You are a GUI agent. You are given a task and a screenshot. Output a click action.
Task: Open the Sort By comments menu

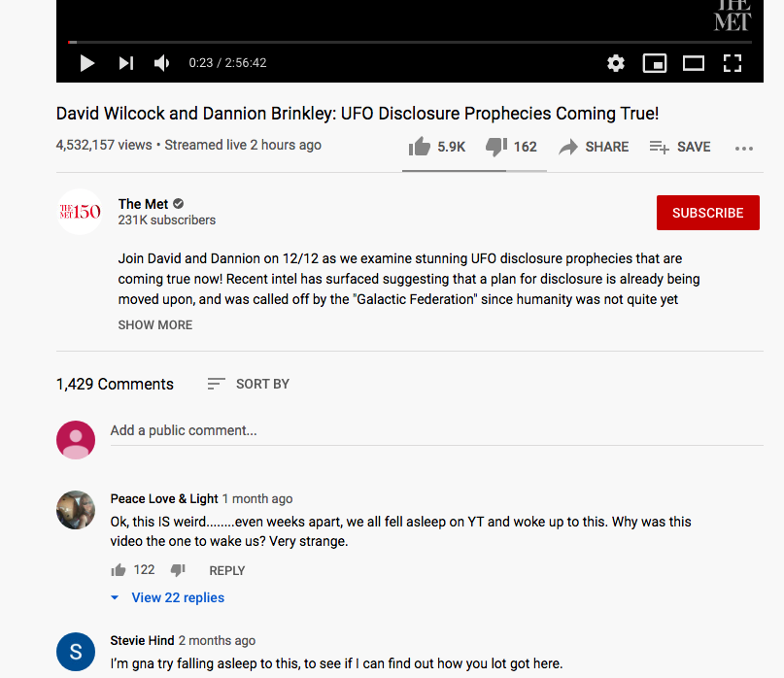(249, 384)
